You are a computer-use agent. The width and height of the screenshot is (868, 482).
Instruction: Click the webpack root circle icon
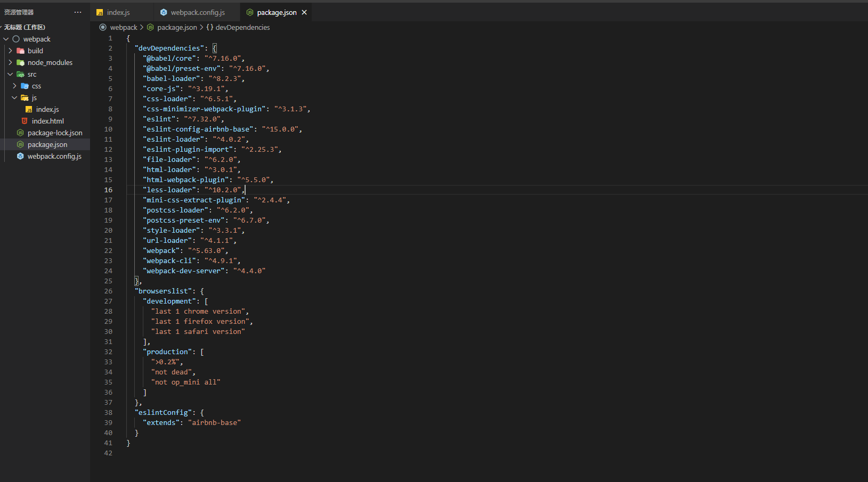click(x=16, y=39)
